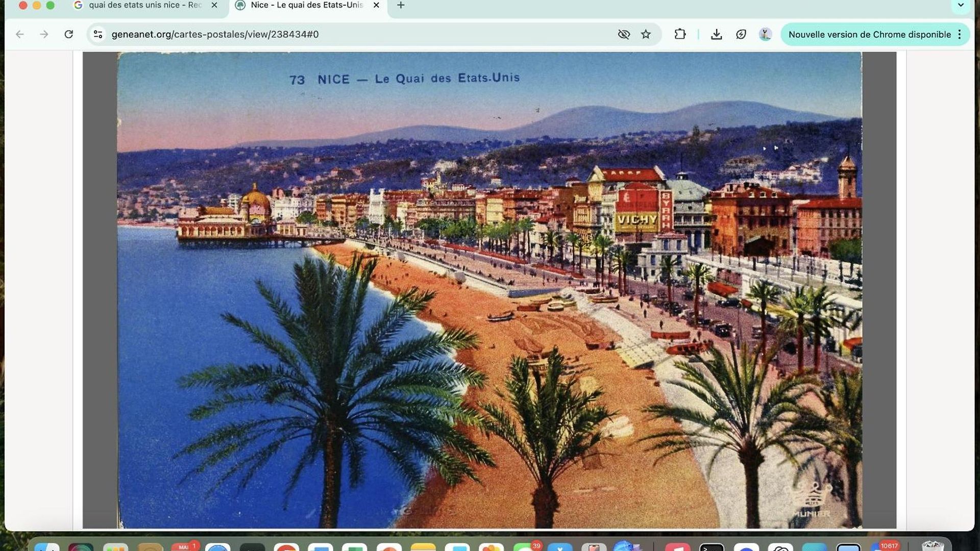Open the Chrome downloads icon
This screenshot has width=980, height=551.
pyautogui.click(x=717, y=34)
